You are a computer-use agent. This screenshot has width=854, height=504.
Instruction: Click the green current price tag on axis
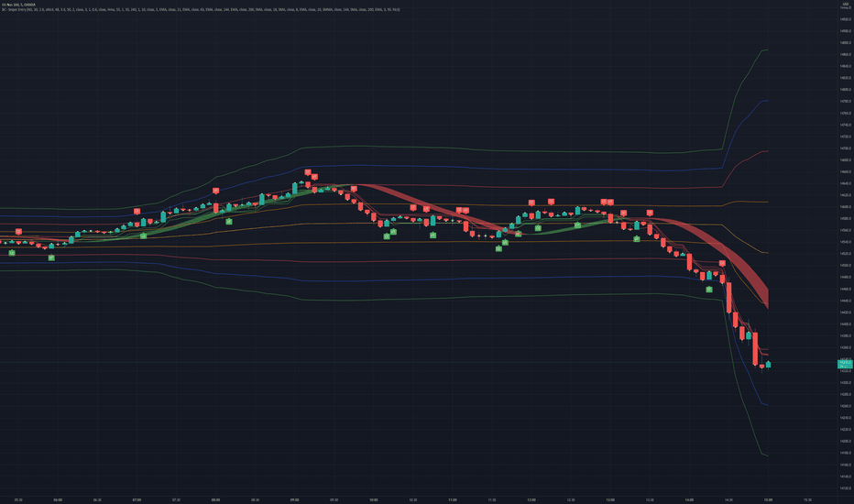point(845,364)
